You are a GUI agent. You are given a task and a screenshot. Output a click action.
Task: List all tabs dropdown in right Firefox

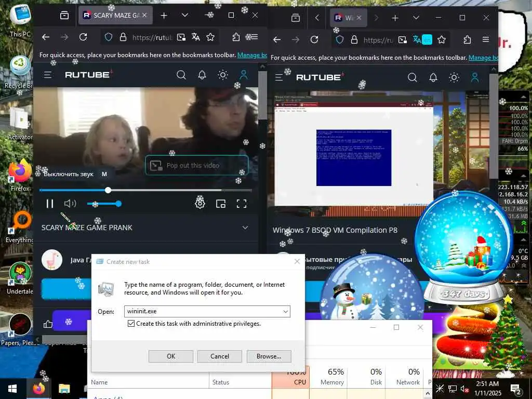(x=416, y=18)
